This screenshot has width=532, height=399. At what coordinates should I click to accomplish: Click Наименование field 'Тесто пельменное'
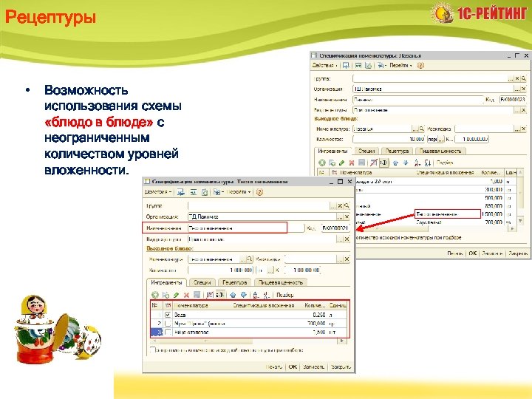click(246, 228)
